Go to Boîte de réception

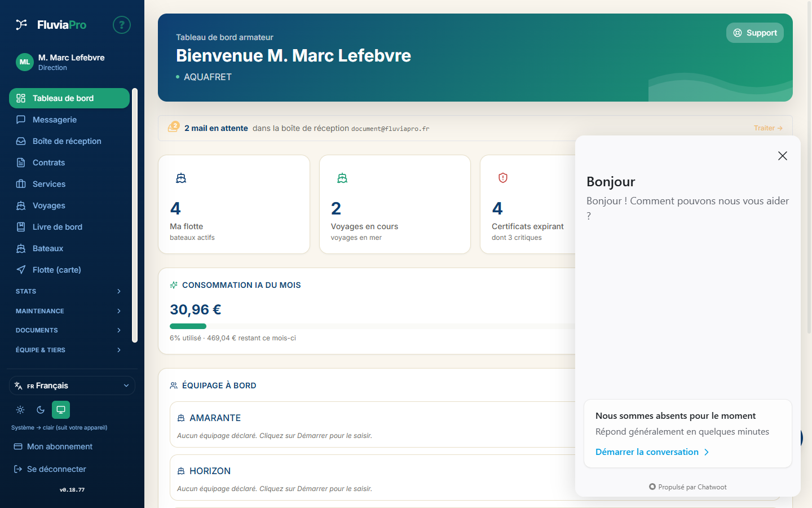coord(69,141)
